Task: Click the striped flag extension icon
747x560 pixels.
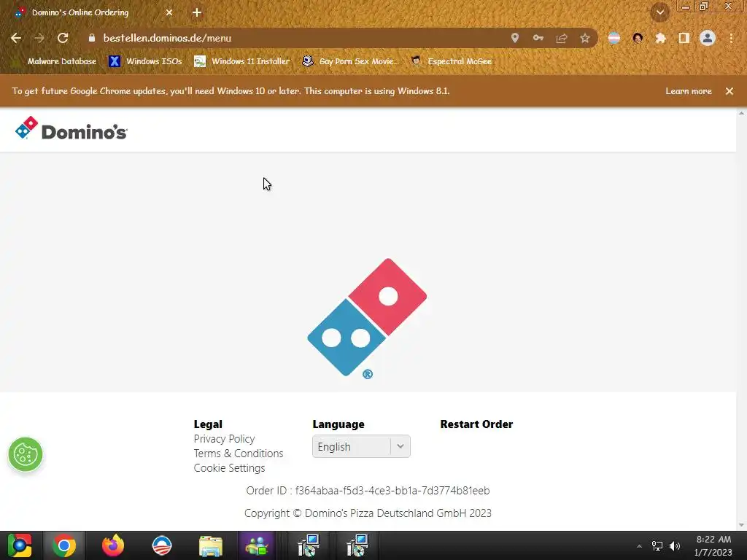Action: click(614, 38)
